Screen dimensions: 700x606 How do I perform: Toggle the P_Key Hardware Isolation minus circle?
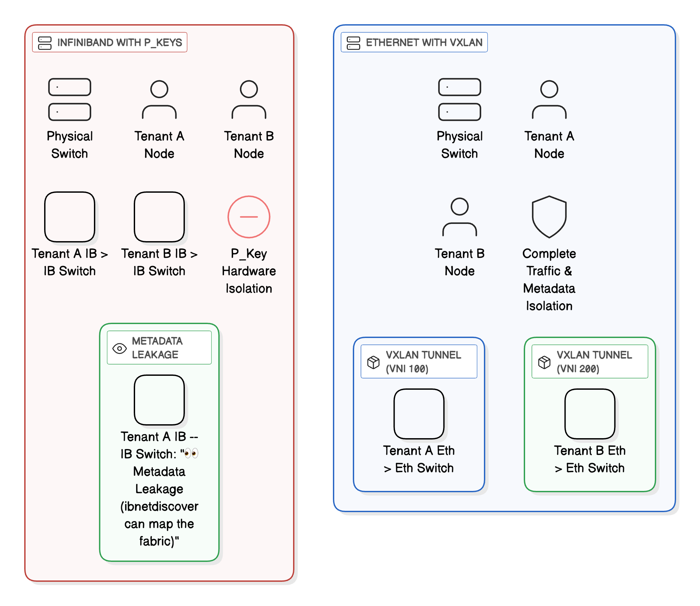249,216
